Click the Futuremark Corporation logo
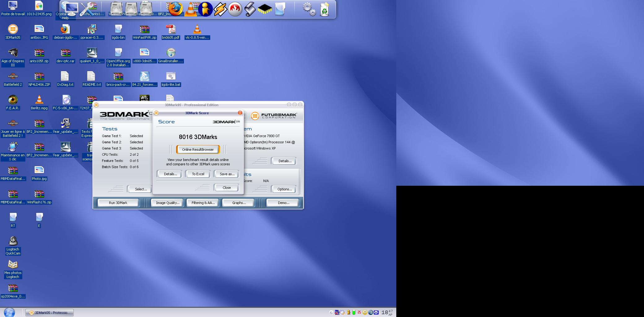 pyautogui.click(x=274, y=115)
